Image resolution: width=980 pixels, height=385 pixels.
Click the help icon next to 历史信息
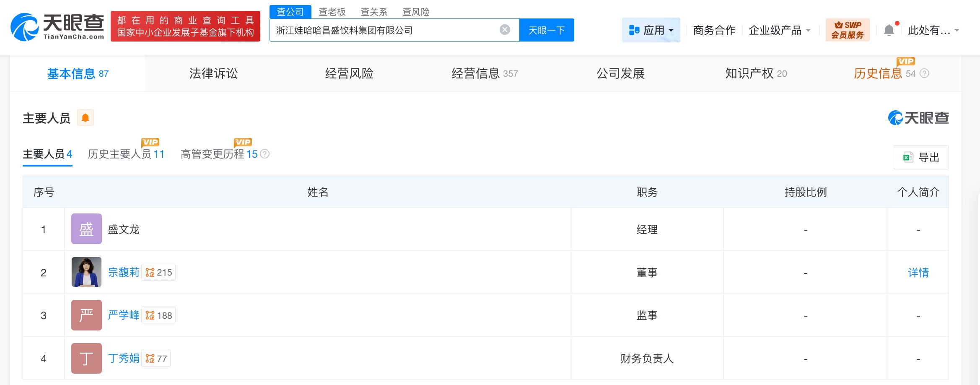[x=925, y=73]
